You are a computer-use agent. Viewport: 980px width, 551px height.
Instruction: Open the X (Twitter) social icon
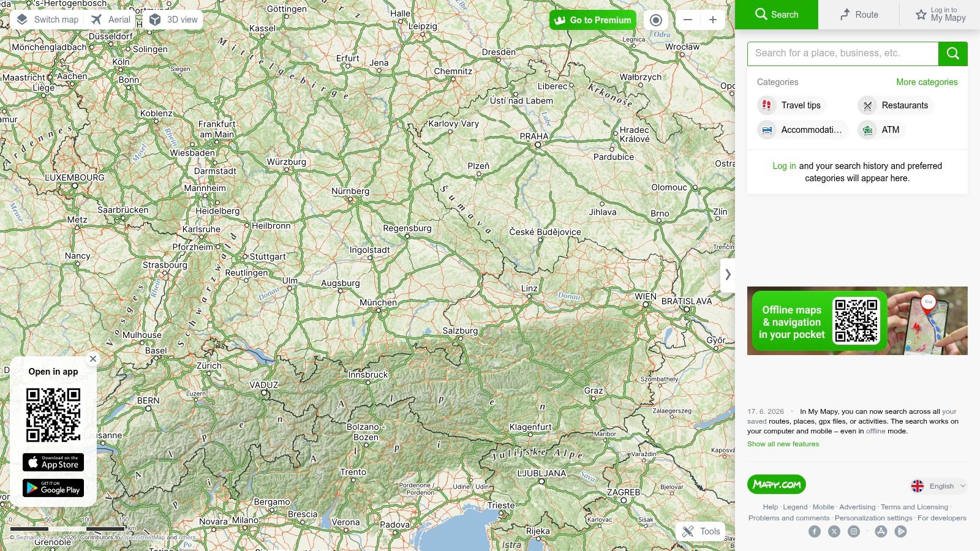[834, 531]
